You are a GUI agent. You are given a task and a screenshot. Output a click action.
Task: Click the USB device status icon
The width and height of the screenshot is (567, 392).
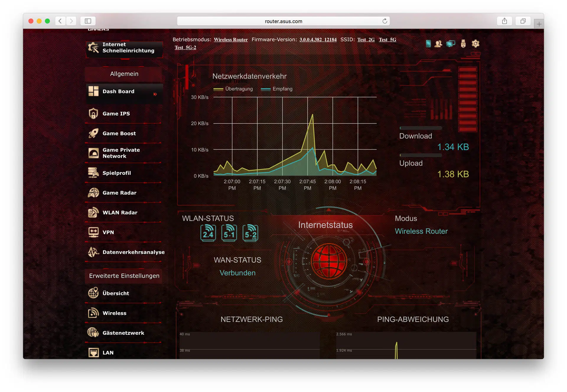click(x=463, y=44)
